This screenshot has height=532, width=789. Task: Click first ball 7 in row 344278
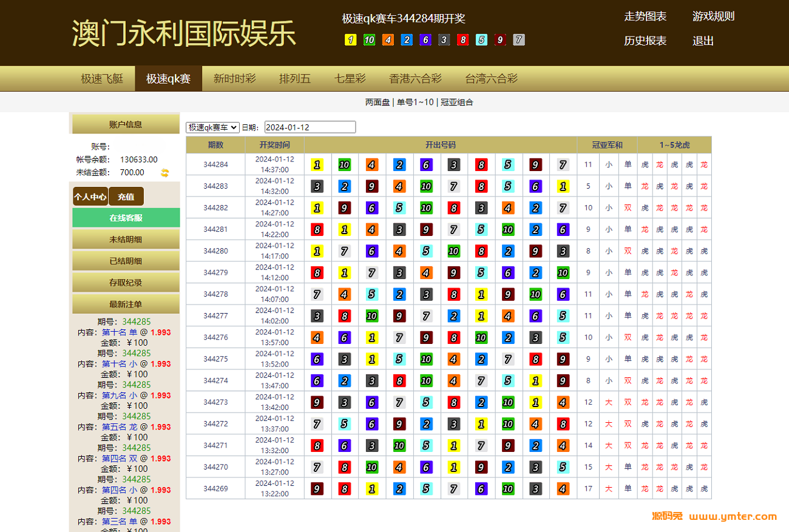tap(317, 294)
